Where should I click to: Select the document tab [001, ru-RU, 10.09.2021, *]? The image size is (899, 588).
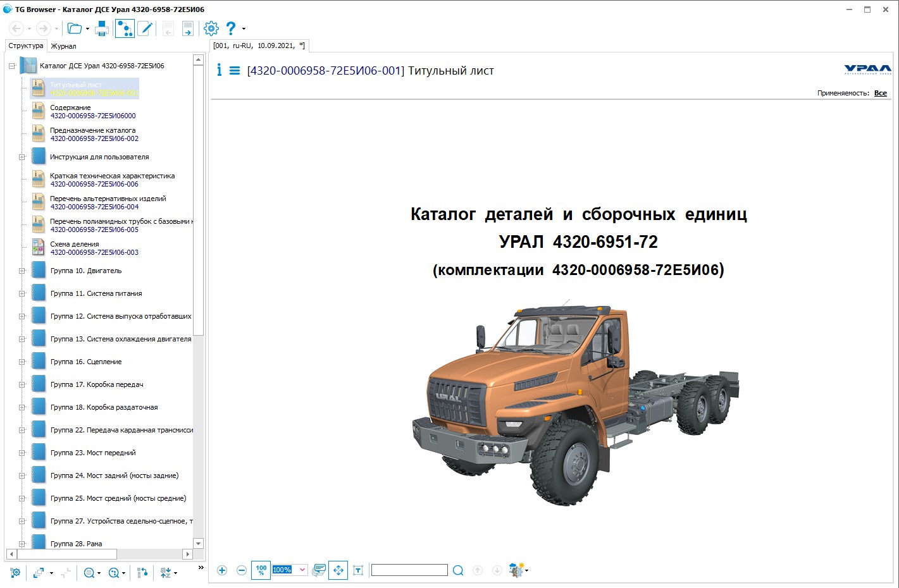click(x=259, y=46)
